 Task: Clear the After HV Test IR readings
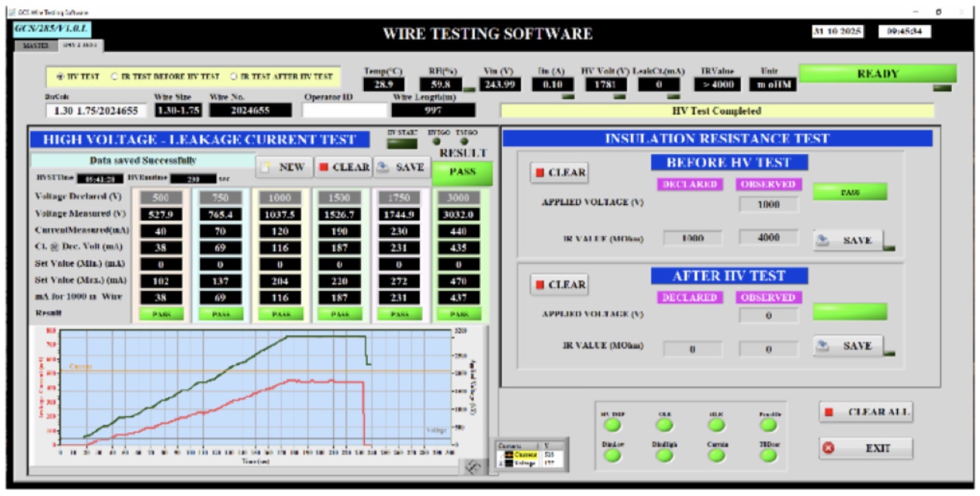(559, 285)
